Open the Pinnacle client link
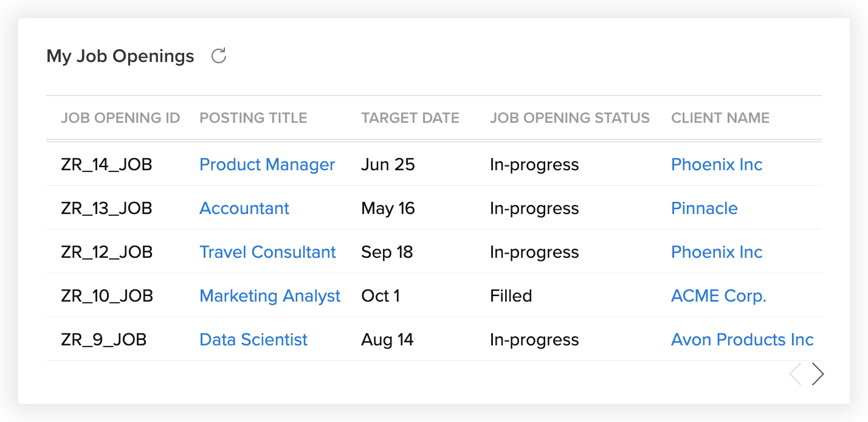 tap(704, 209)
